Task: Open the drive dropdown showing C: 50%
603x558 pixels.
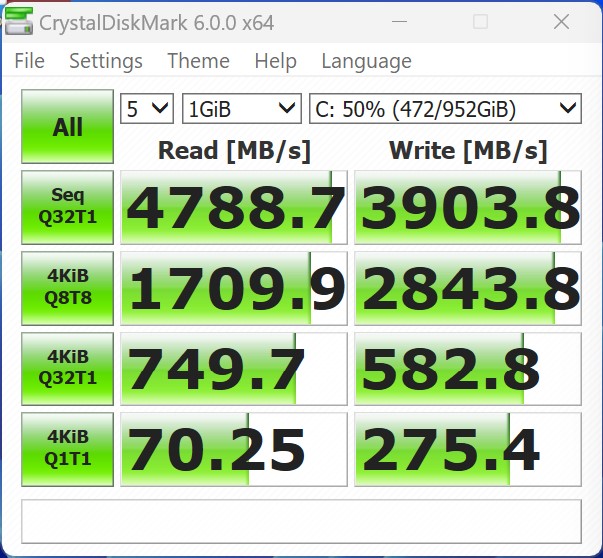Action: tap(445, 109)
